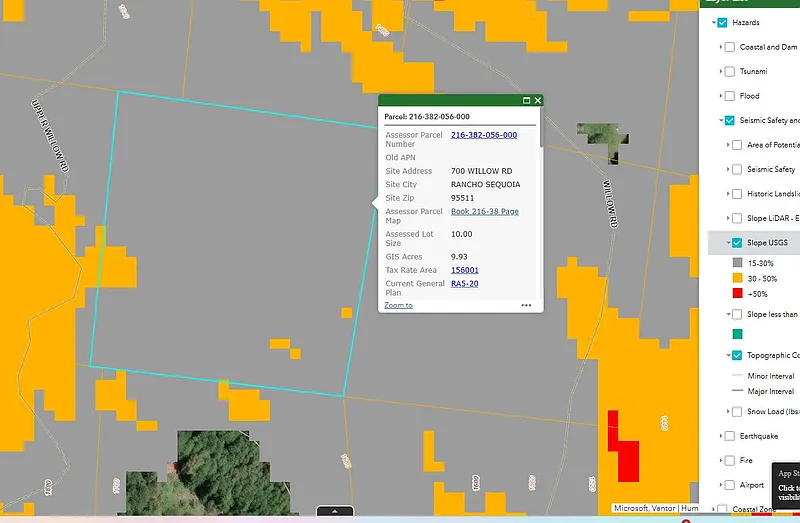The width and height of the screenshot is (800, 523).
Task: Enable the Flood layer checkbox
Action: 730,96
